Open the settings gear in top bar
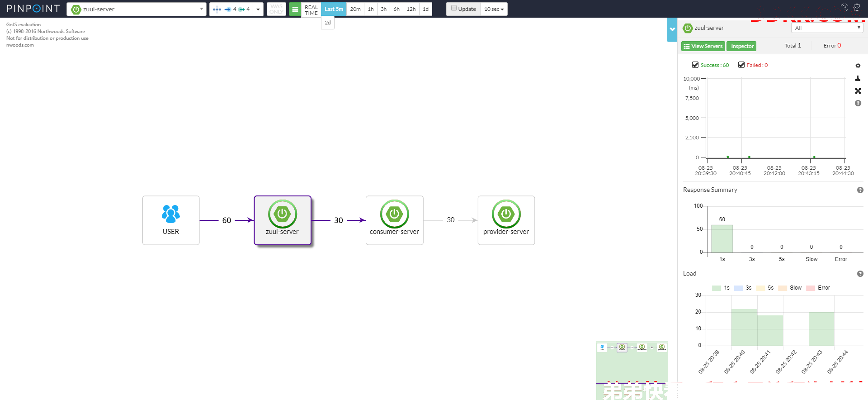The height and width of the screenshot is (400, 868). point(856,7)
